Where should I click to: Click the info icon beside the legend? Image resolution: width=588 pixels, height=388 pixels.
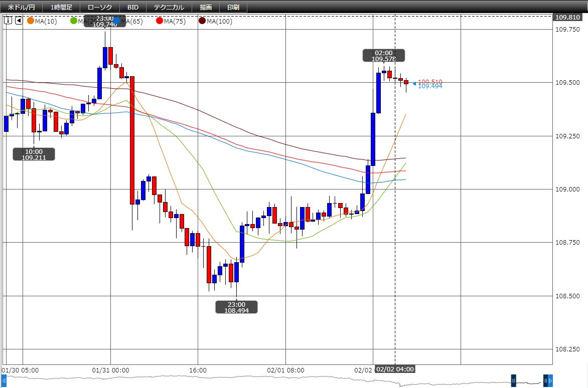point(8,21)
